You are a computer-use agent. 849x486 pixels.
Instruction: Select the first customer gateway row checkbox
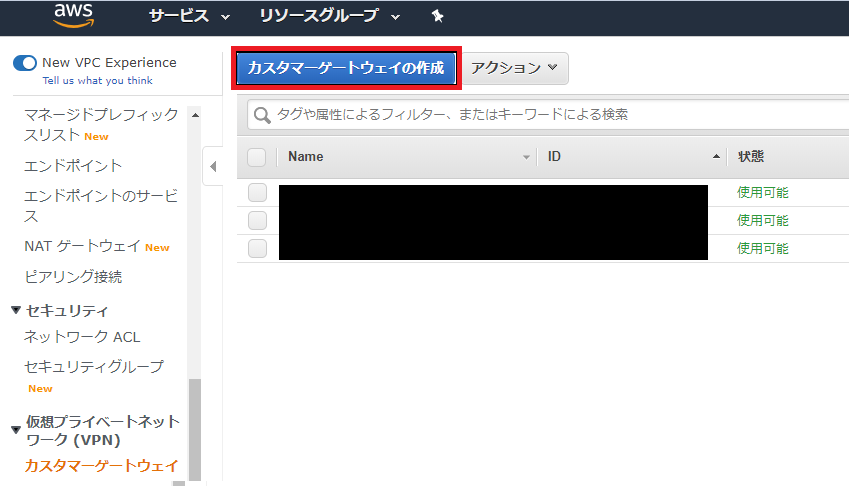tap(257, 192)
